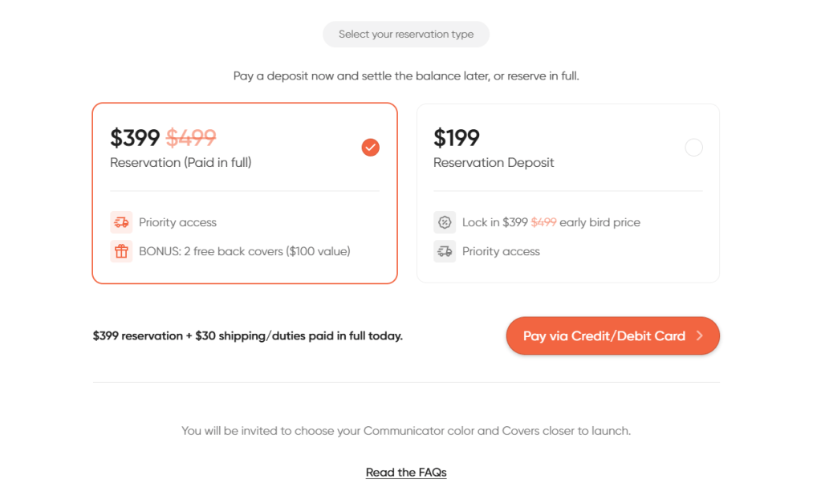This screenshot has width=821, height=504.
Task: Click Priority access text in paid-in-full card
Action: pyautogui.click(x=177, y=222)
